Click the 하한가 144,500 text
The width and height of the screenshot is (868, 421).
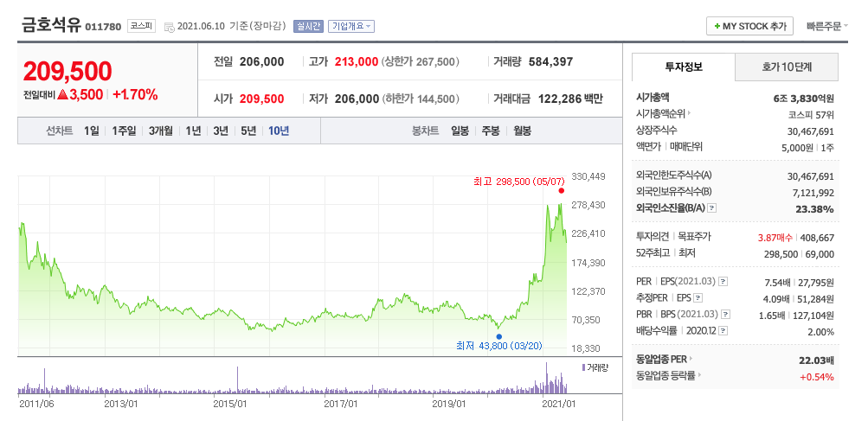click(x=421, y=99)
